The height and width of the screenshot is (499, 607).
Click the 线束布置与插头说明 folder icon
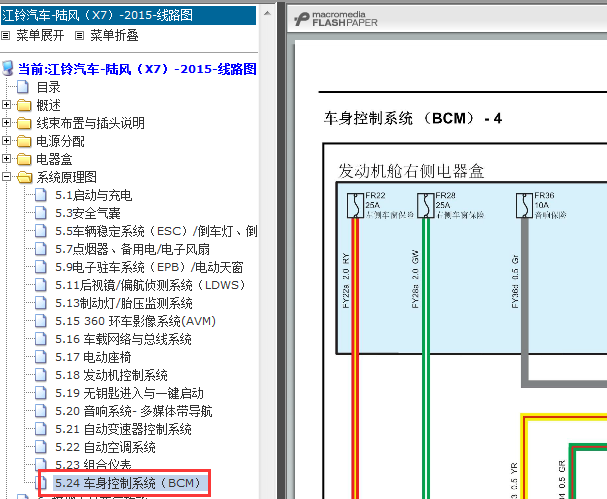point(24,123)
